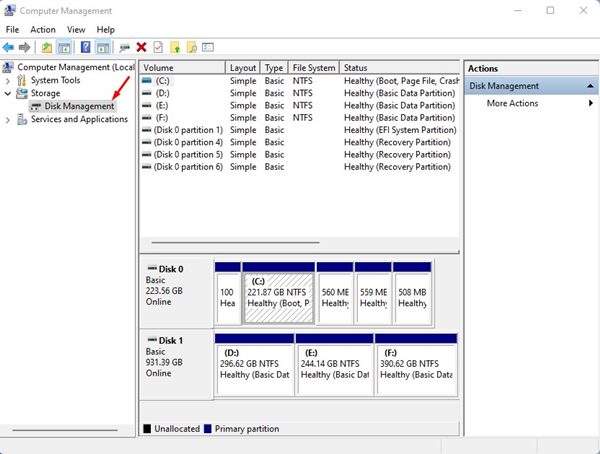600x454 pixels.
Task: Select the Disk 0 partition 6 row
Action: tap(300, 167)
